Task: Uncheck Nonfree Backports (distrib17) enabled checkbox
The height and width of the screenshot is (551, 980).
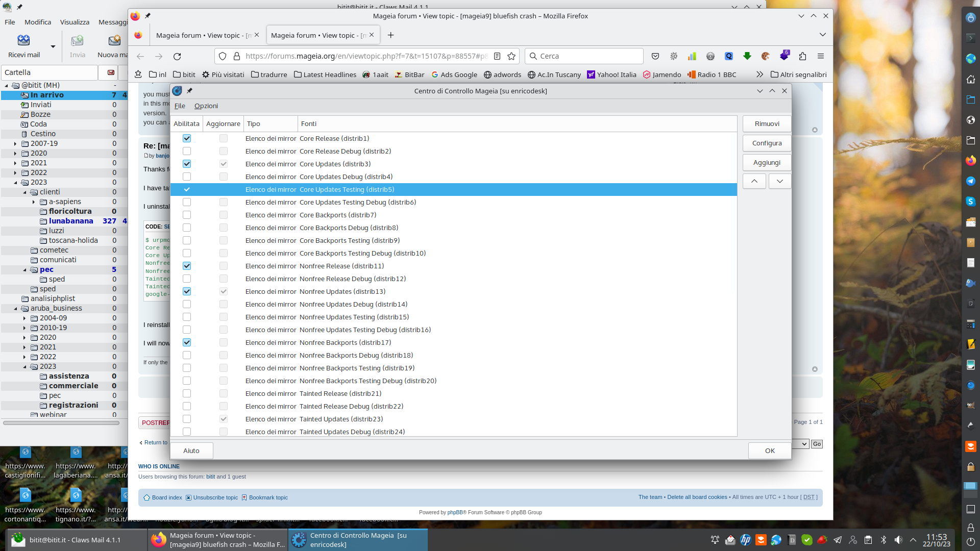Action: (x=187, y=342)
